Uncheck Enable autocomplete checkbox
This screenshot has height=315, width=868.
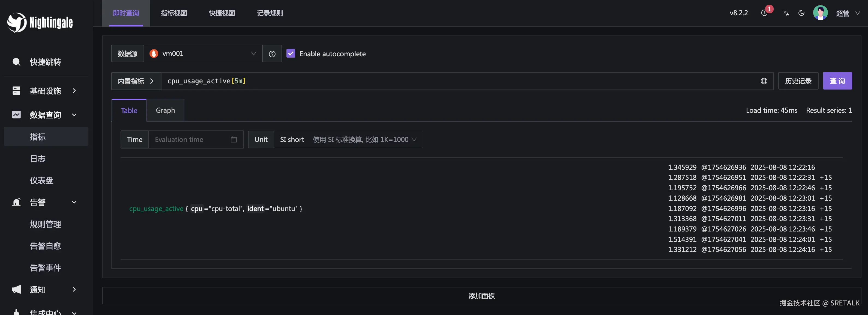pyautogui.click(x=291, y=53)
